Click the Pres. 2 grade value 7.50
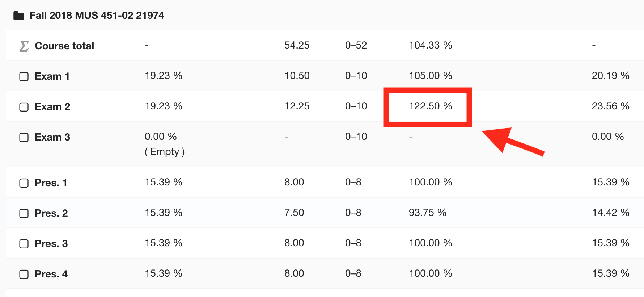 pos(294,213)
